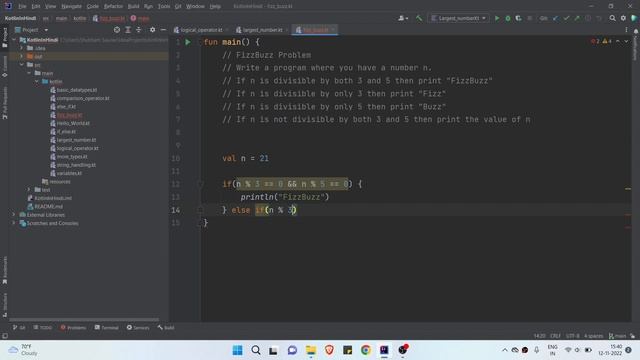Click the git Push arrow icon
The image size is (640, 360).
click(577, 18)
